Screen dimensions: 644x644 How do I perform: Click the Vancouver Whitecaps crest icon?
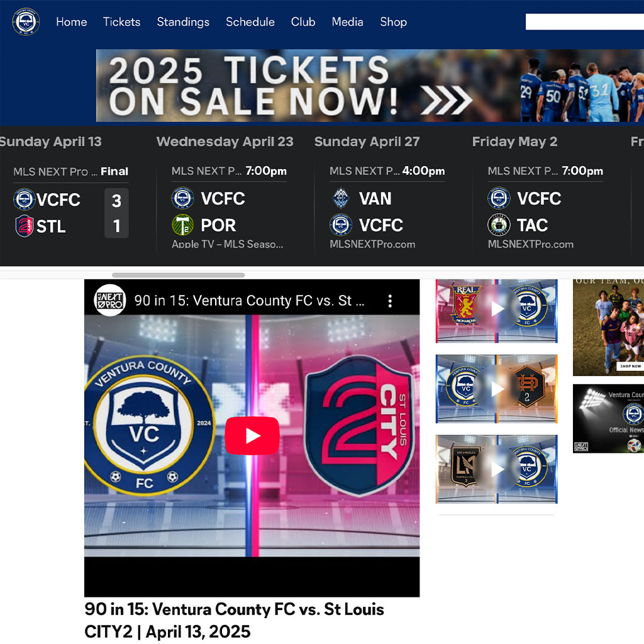341,198
